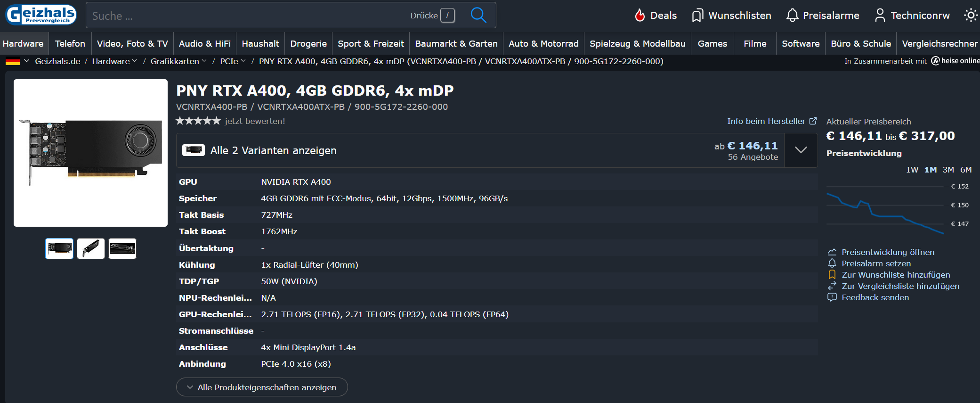This screenshot has width=980, height=403.
Task: Expand Alle Produkteigenschaften anzeigen
Action: click(262, 387)
